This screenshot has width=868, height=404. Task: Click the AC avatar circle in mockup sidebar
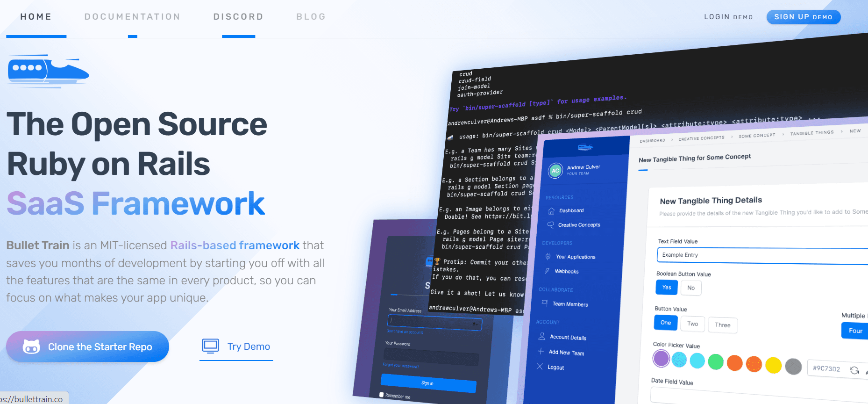(555, 171)
